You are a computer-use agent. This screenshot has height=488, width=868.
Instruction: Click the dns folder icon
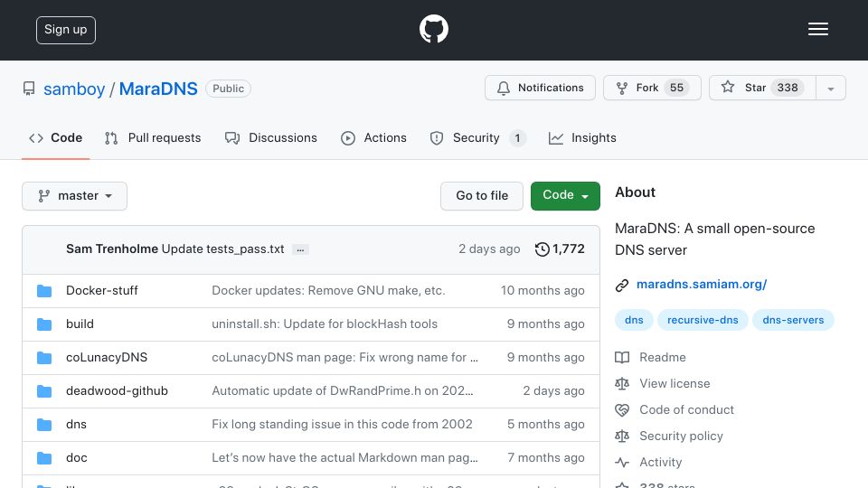pos(44,425)
